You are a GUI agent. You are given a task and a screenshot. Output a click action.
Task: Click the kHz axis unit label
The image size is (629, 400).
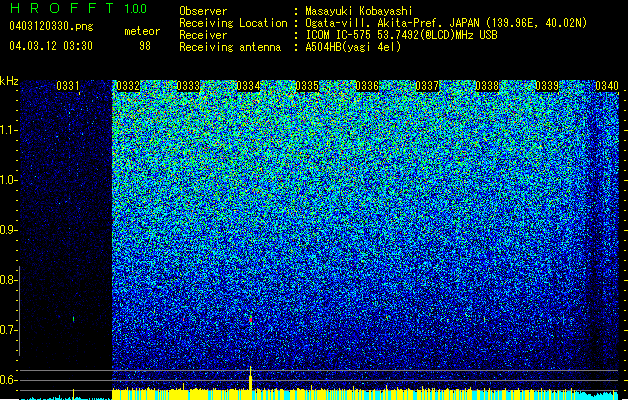point(9,81)
